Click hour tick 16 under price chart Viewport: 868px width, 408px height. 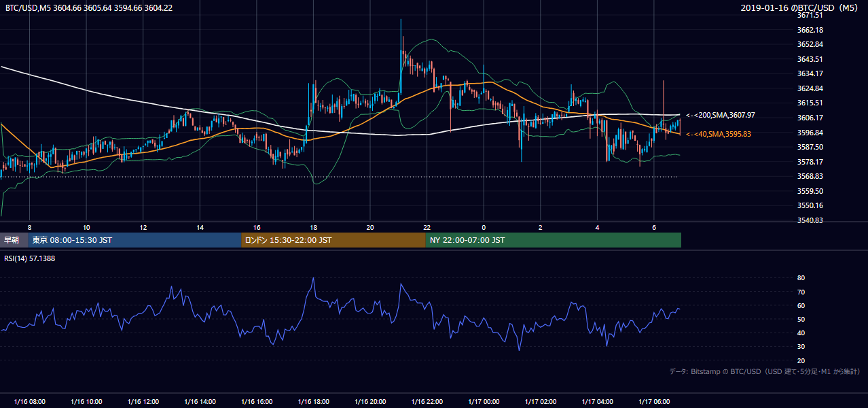257,227
